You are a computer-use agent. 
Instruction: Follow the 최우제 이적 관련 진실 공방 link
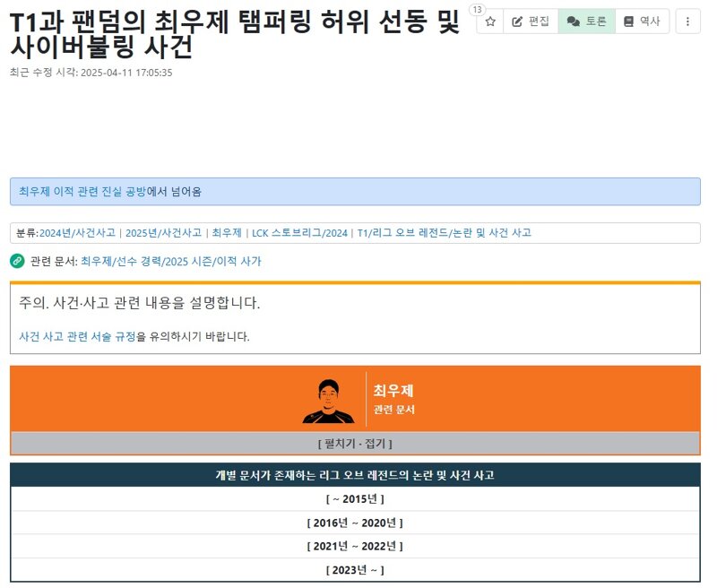tap(82, 192)
